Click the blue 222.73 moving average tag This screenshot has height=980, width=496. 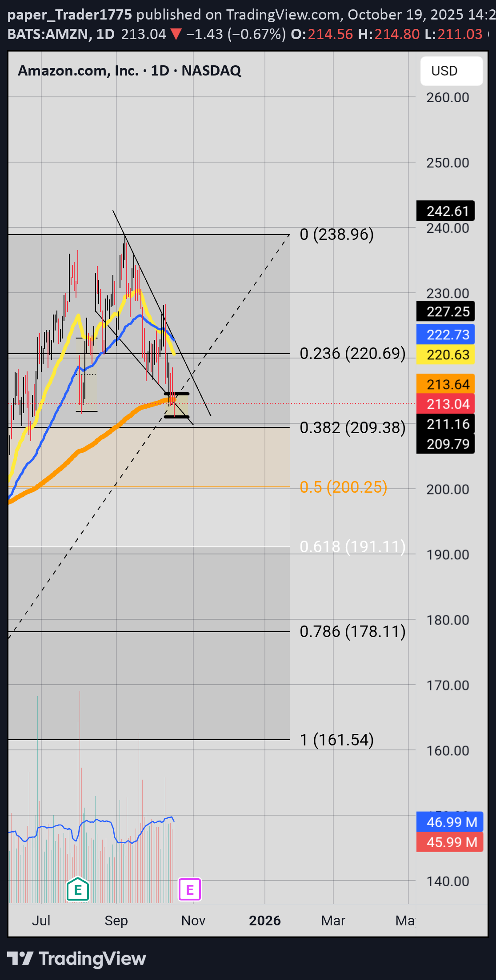[x=446, y=335]
